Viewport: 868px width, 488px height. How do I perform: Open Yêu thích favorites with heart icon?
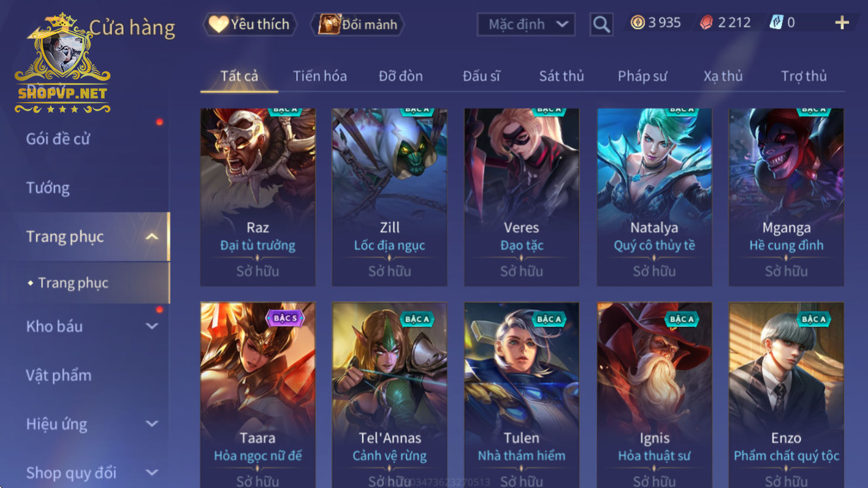pos(250,24)
